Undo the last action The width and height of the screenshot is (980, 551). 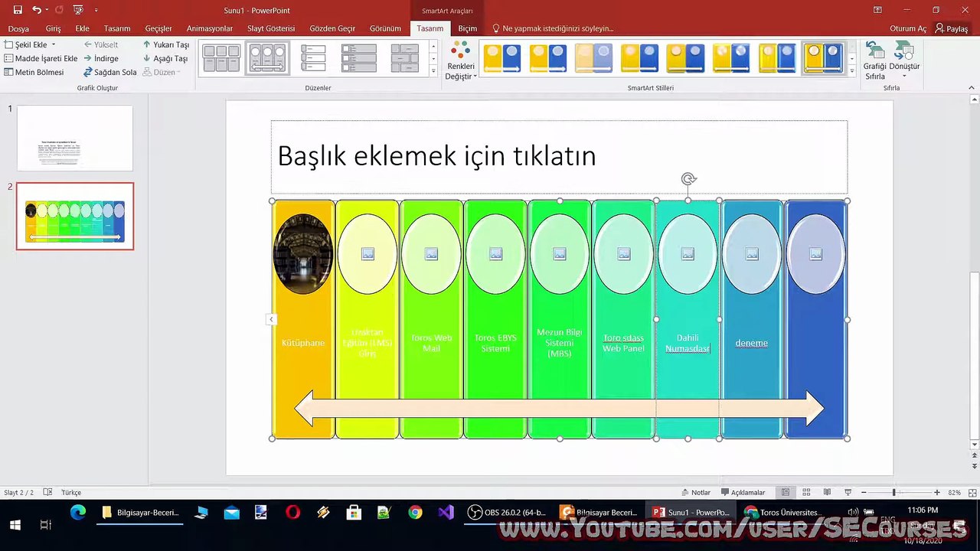(x=37, y=10)
